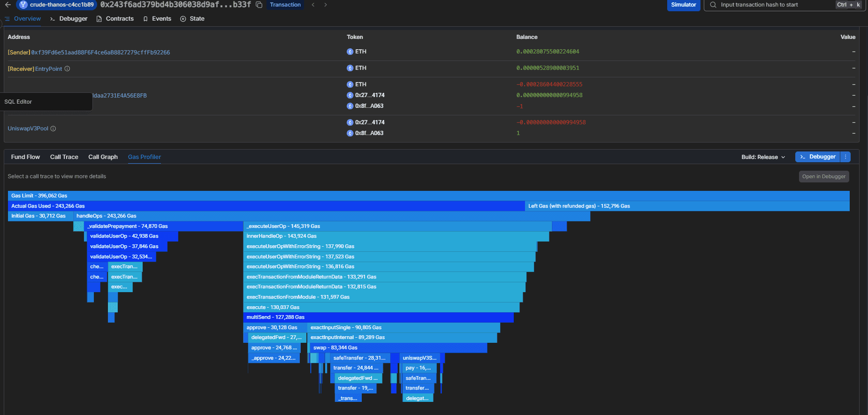Go to the next transaction arrow
This screenshot has height=415, width=868.
pos(326,5)
